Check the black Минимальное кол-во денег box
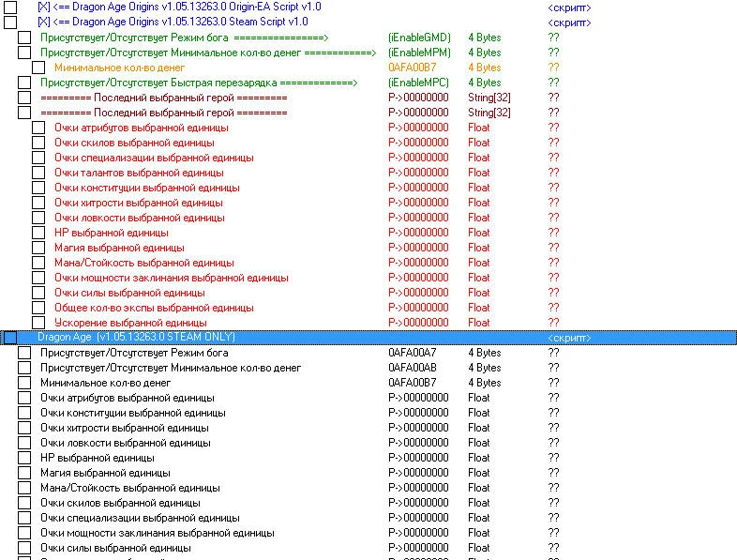This screenshot has height=560, width=737. click(x=24, y=383)
